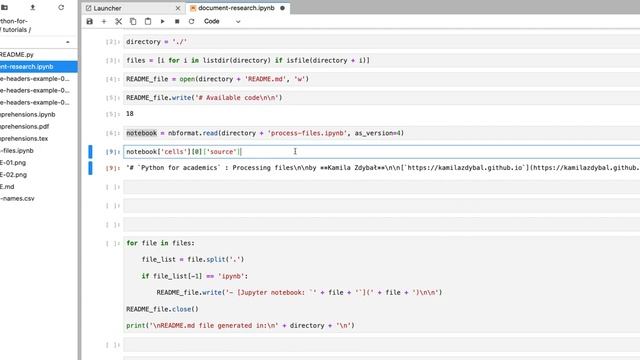Image resolution: width=640 pixels, height=360 pixels.
Task: Click the directory = './' code cell
Action: click(x=382, y=42)
